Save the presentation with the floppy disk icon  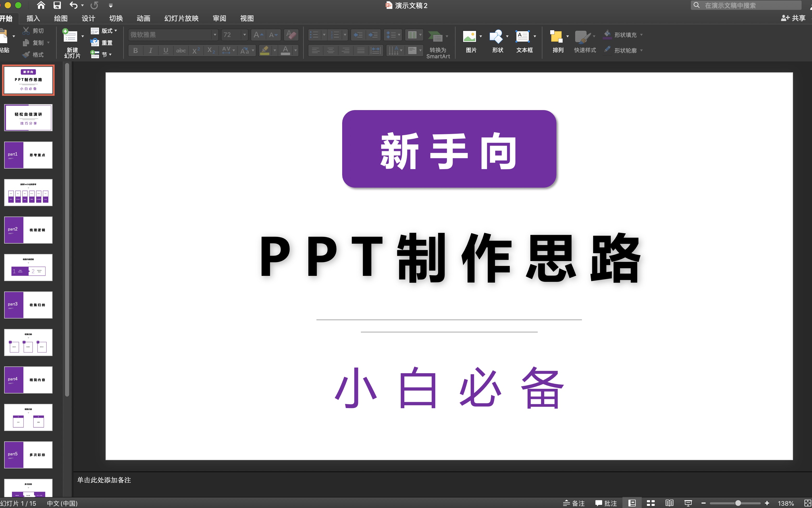click(57, 5)
